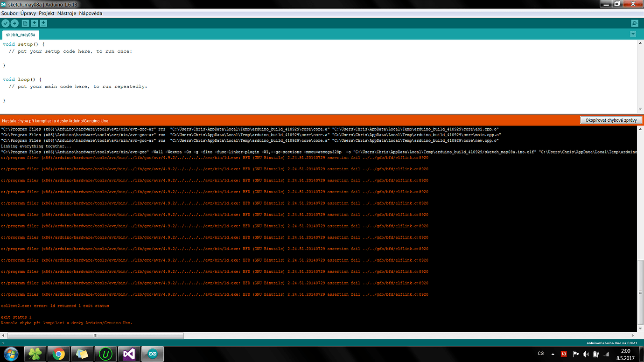Adjust volume via the speaker tray icon
This screenshot has height=362, width=644.
586,354
